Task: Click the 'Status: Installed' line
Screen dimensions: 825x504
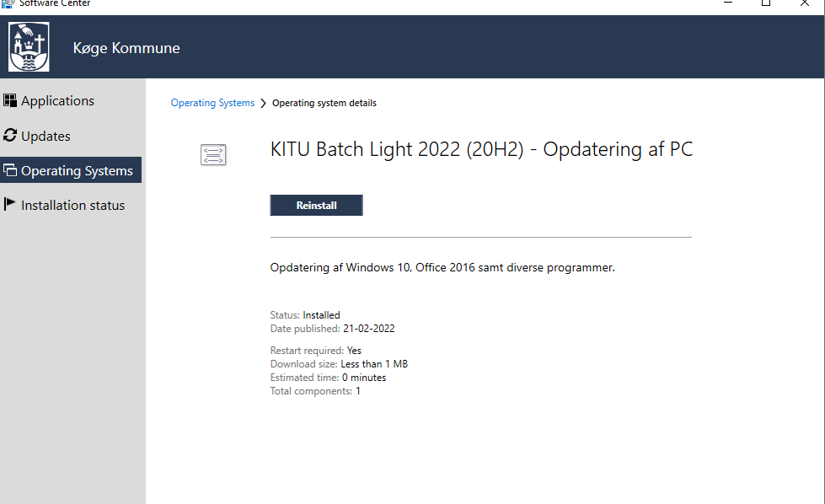Action: [305, 315]
